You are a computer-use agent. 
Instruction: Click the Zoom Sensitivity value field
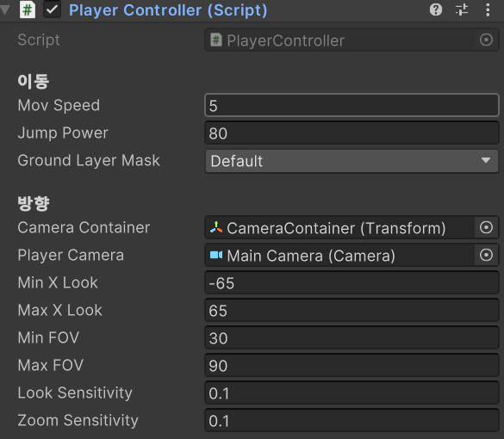pyautogui.click(x=352, y=420)
